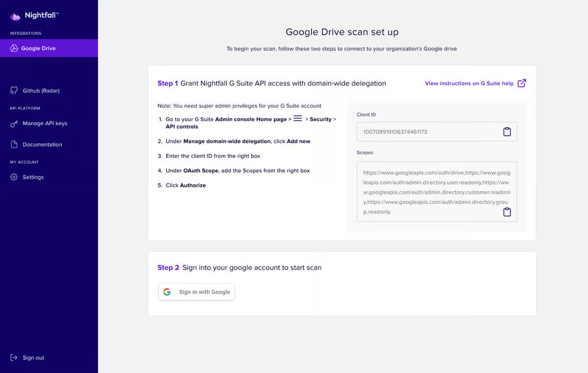Click the MY ACCOUNT section label
Image resolution: width=588 pixels, height=373 pixels.
24,162
